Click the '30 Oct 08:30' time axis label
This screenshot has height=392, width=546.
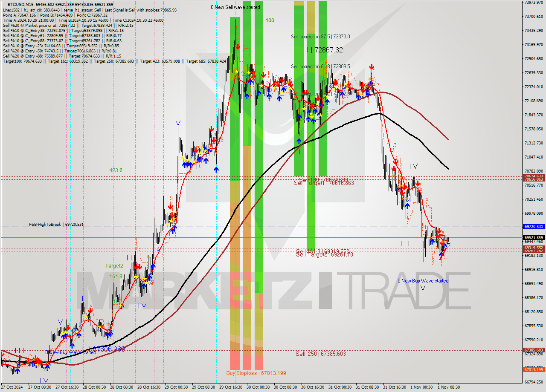285,387
